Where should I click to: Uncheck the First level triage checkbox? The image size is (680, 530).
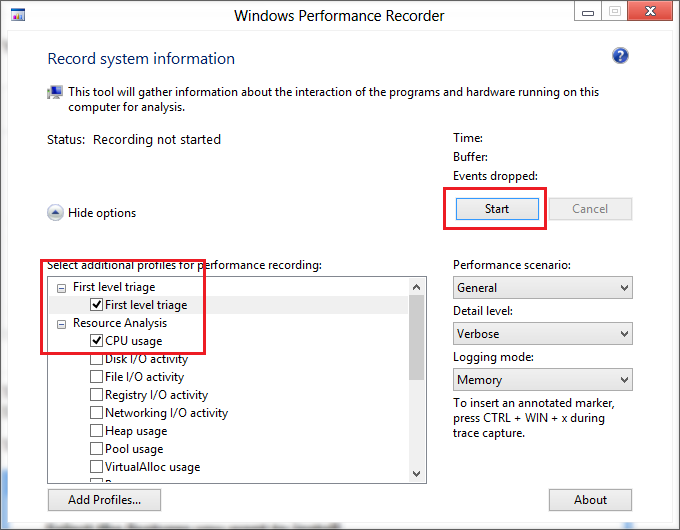point(96,304)
